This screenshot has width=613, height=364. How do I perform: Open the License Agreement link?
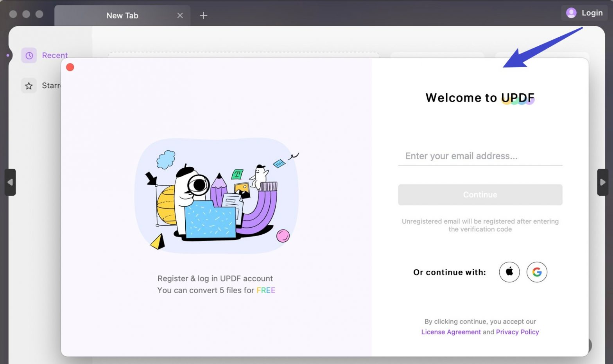pos(451,332)
